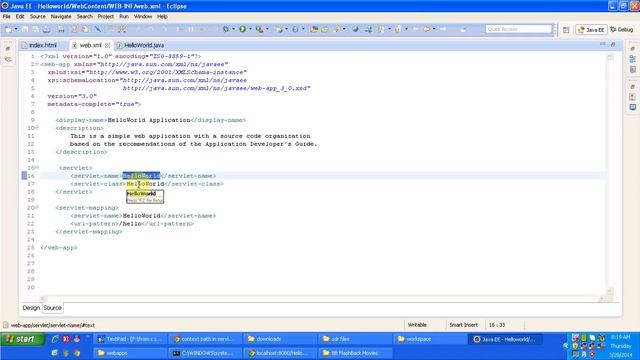
Task: Click the /hello url-pattern text
Action: tap(130, 224)
